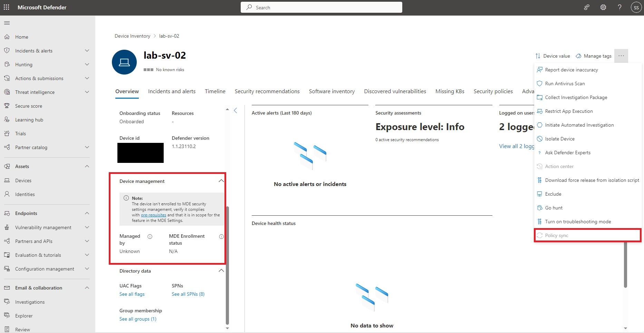Viewport: 644px width, 333px height.
Task: Open Secure score from the sidebar
Action: point(29,106)
